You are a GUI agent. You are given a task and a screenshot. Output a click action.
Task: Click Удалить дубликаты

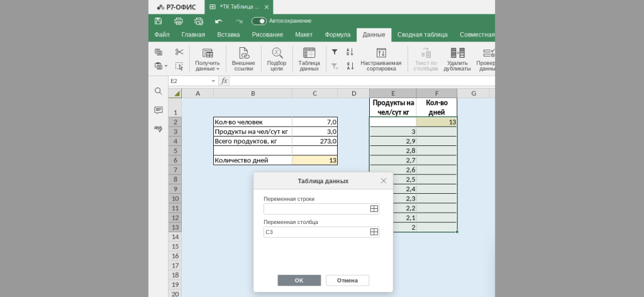point(457,60)
